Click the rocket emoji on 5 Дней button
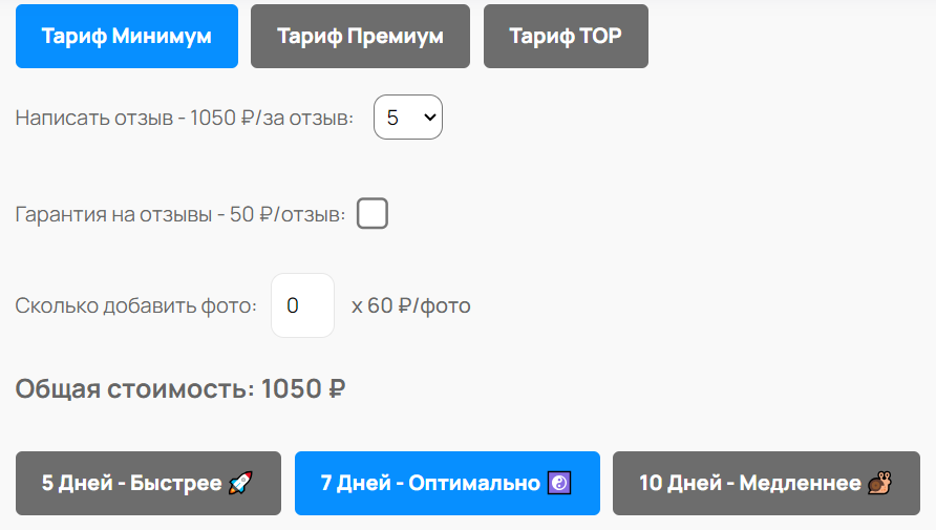This screenshot has width=936, height=530. (240, 483)
